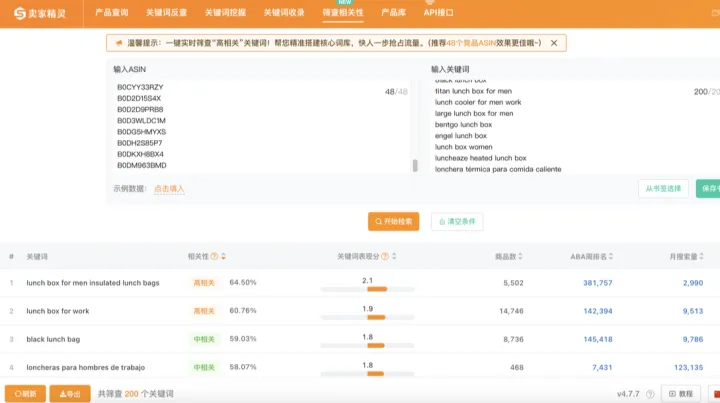
Task: Select the 筛查相关性 tab
Action: pos(343,12)
